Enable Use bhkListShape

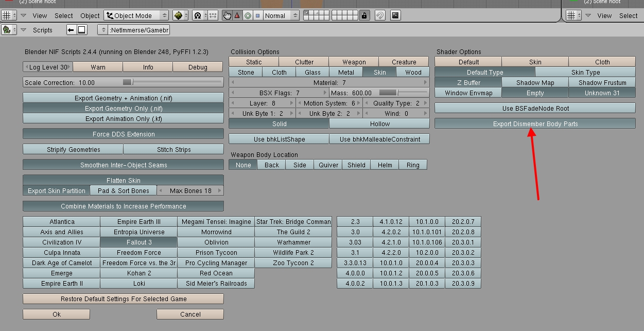point(279,139)
